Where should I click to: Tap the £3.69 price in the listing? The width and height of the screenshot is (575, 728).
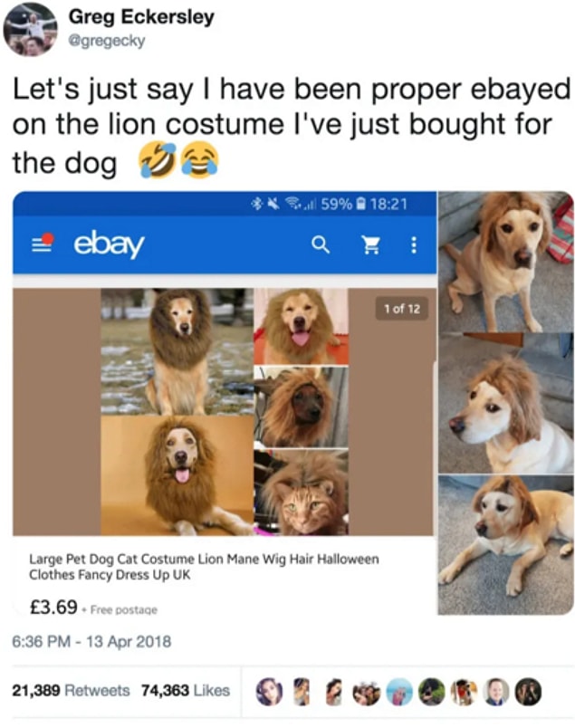tap(53, 608)
